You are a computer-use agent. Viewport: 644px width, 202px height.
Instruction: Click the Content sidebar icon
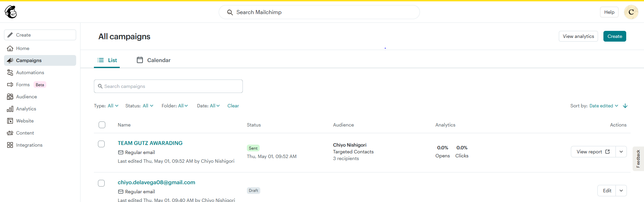point(10,133)
